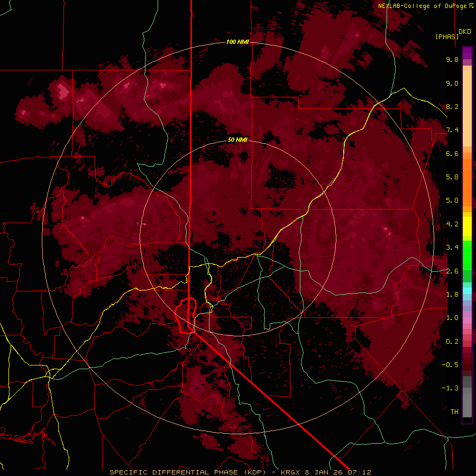
Task: Click the -1.3 scale value
Action: tap(450, 388)
